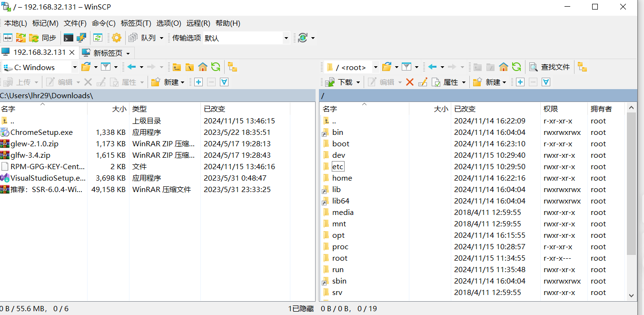The width and height of the screenshot is (644, 315).
Task: Open the 标记(M) menu
Action: click(45, 23)
